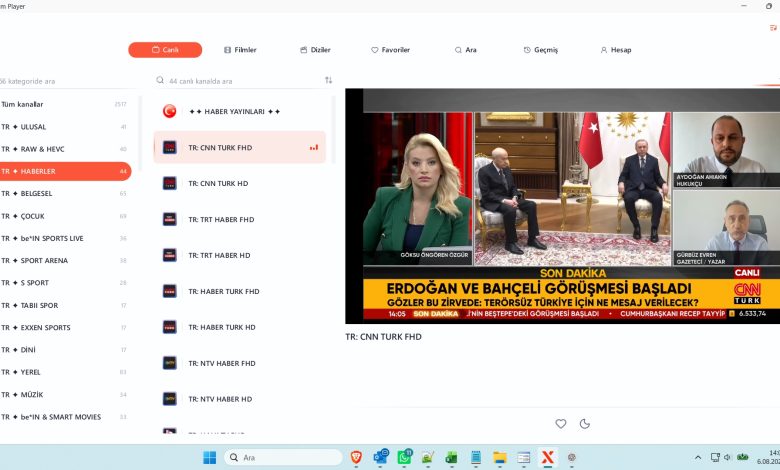780x470 pixels.
Task: Open the Geçmiş history tab
Action: [x=541, y=50]
